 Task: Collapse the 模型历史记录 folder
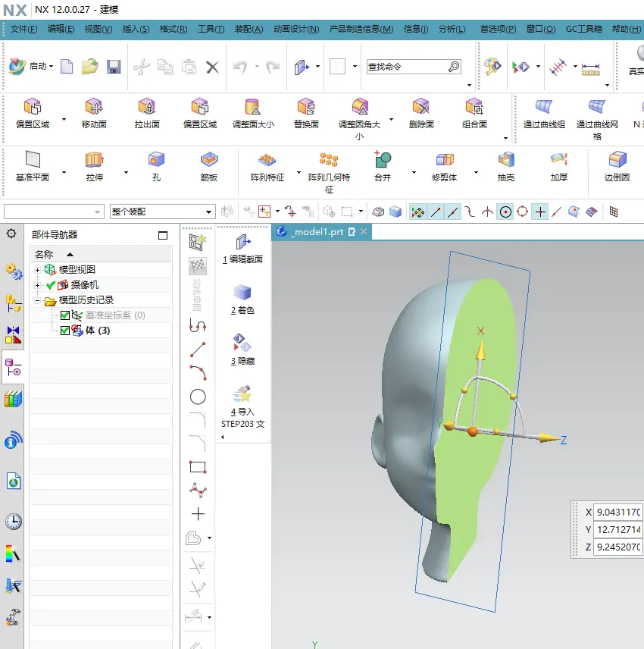pyautogui.click(x=37, y=300)
